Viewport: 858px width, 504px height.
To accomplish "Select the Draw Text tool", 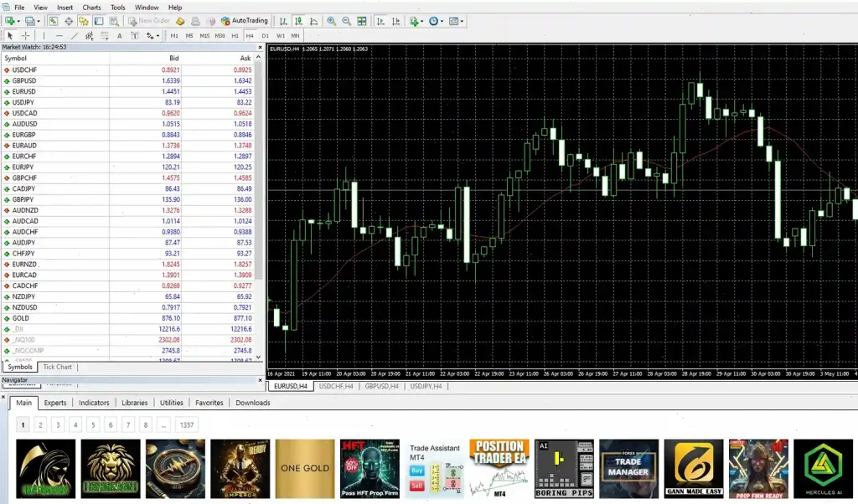I will 120,36.
